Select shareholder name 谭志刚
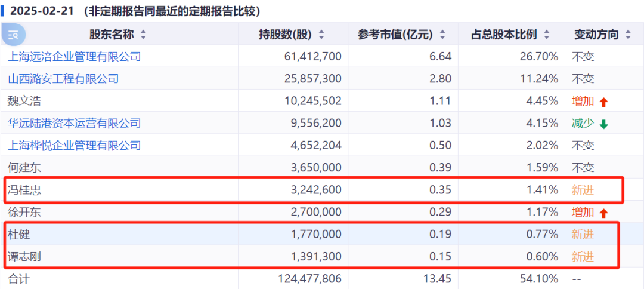Viewport: 644px width, 289px height. coord(24,257)
